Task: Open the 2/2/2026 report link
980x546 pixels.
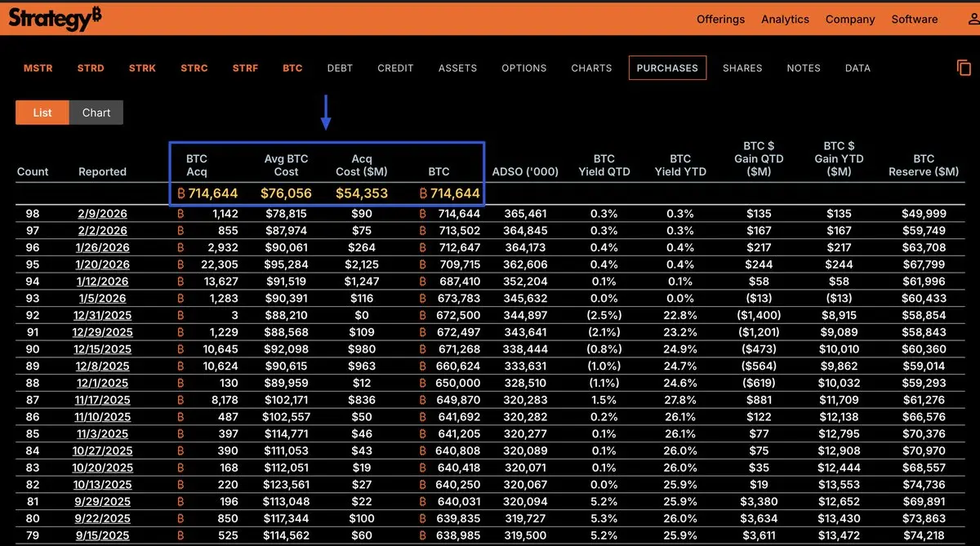Action: click(x=103, y=231)
